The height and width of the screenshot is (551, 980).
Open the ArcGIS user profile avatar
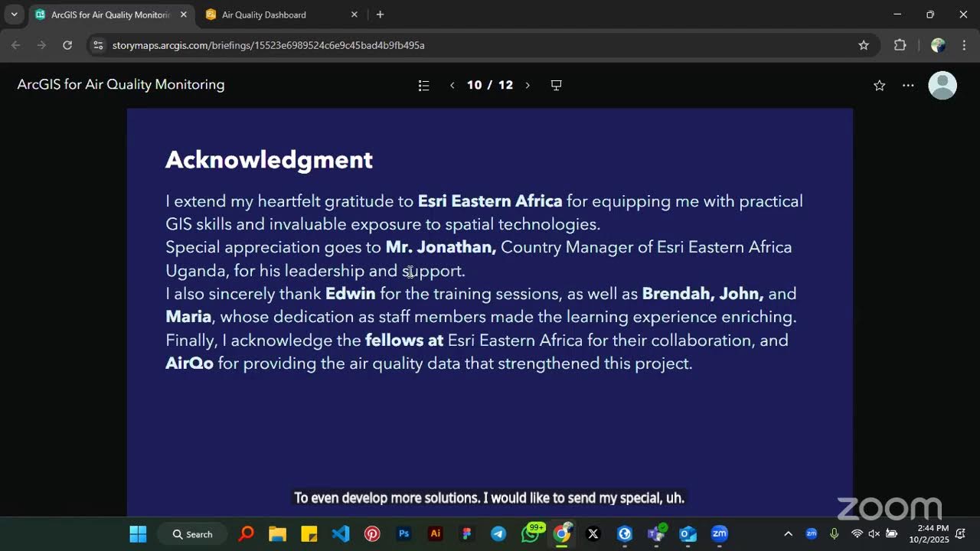[942, 85]
